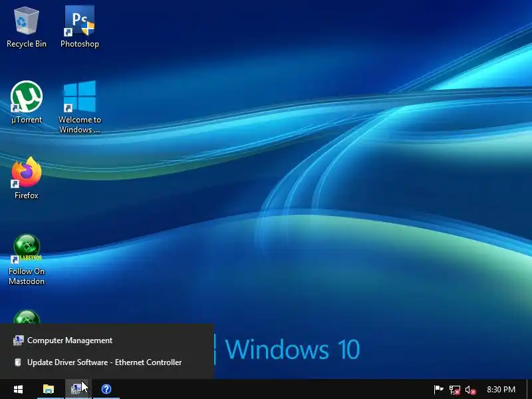
Task: Click the muted volume tray icon
Action: point(471,390)
